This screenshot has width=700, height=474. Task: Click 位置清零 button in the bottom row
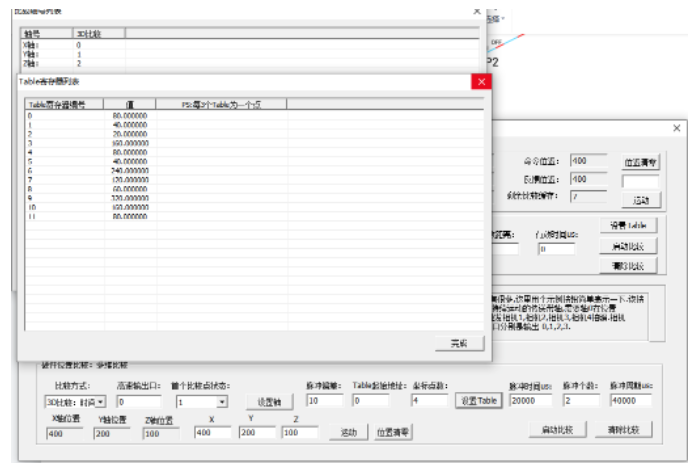[x=392, y=432]
